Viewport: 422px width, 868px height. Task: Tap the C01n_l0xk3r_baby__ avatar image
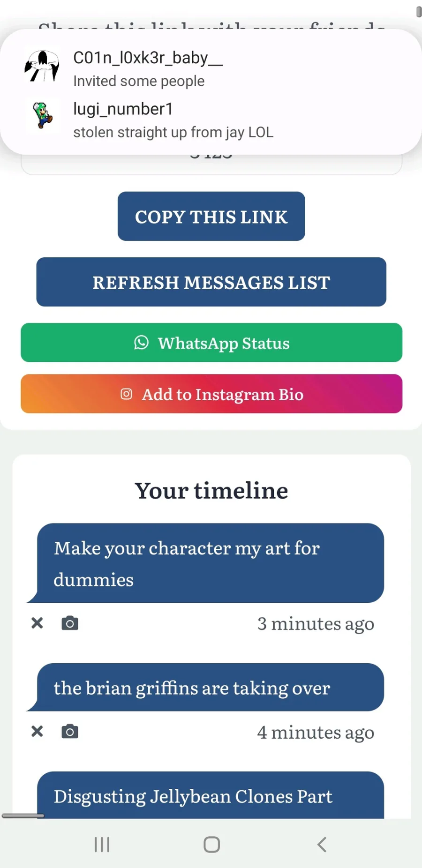[x=42, y=66]
